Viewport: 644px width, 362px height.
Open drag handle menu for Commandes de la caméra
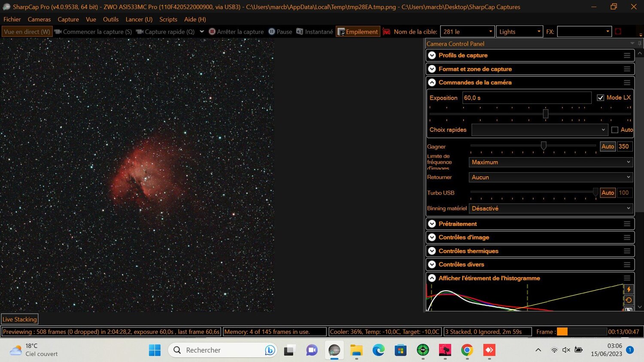point(627,82)
